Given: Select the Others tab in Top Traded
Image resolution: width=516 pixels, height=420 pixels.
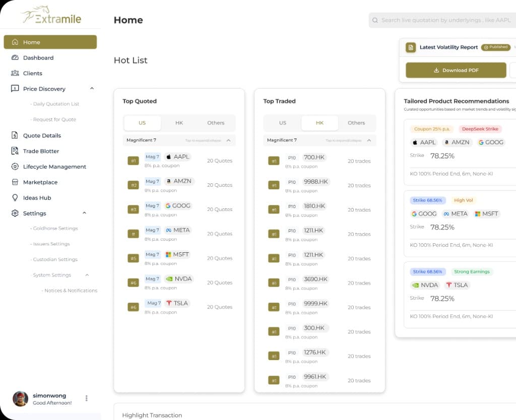Looking at the screenshot, I should coord(356,123).
